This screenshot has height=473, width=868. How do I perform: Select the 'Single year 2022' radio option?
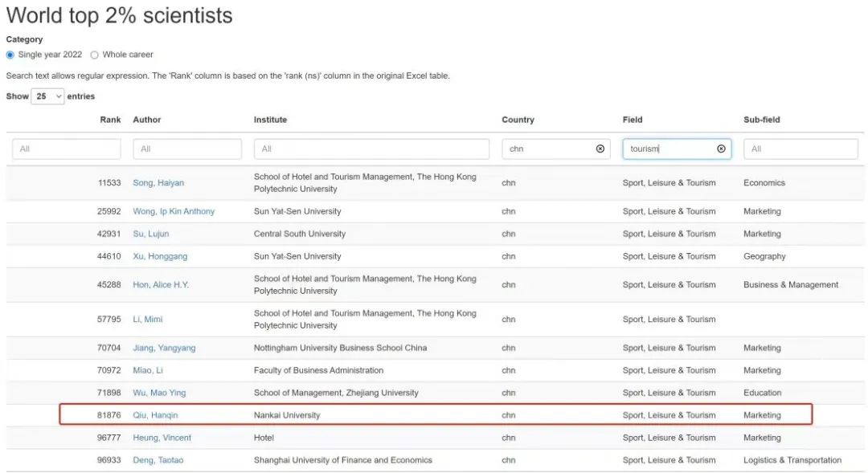(x=10, y=55)
